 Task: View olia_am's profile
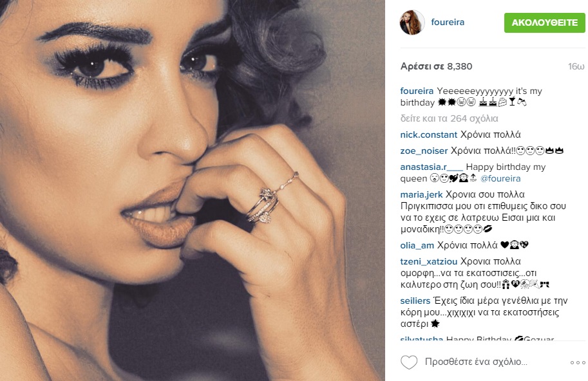click(417, 245)
